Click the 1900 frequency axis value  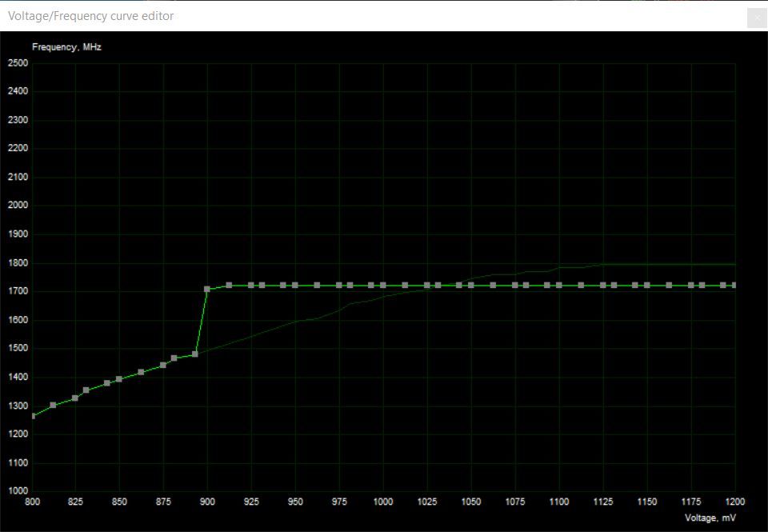[18, 234]
